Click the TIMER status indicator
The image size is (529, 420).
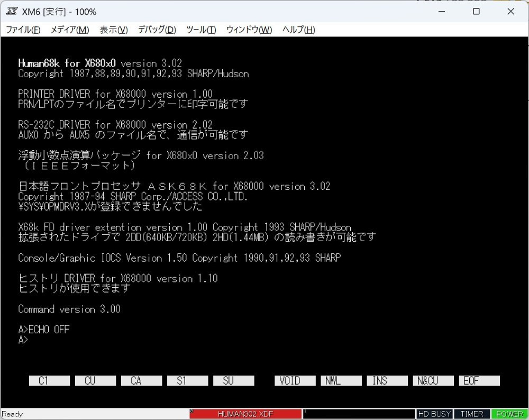472,414
